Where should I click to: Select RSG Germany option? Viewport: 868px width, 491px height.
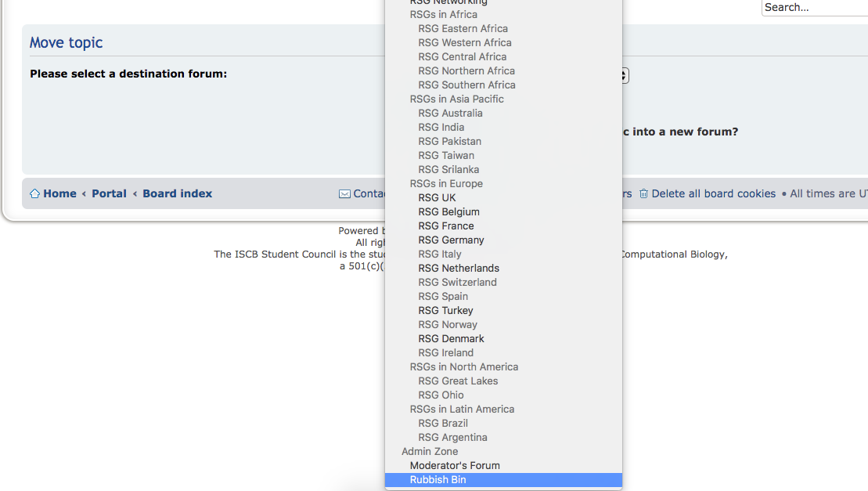[451, 240]
